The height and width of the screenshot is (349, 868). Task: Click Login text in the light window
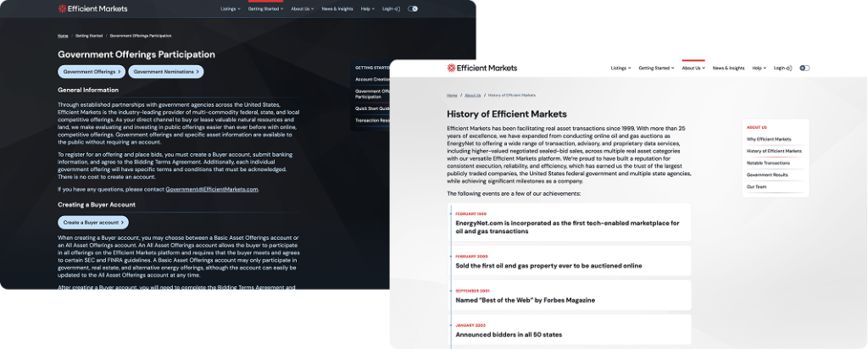779,68
